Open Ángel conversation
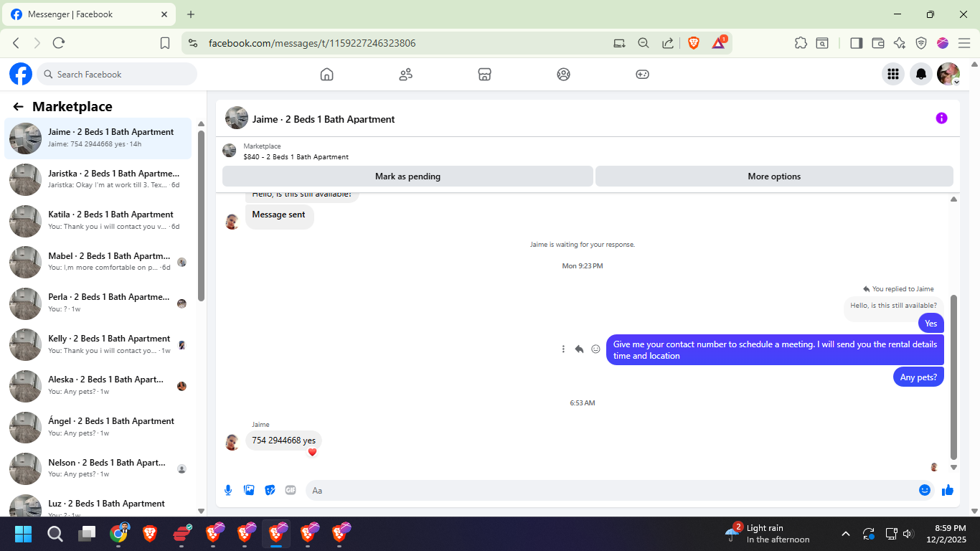980x551 pixels. [x=98, y=427]
